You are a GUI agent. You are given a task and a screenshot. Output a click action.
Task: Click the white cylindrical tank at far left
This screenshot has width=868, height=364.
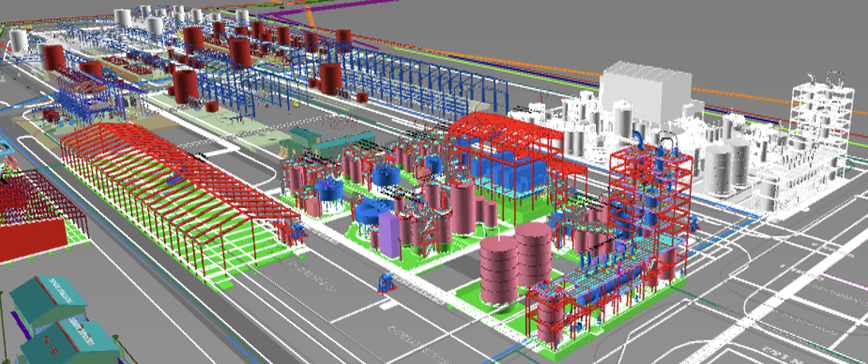click(18, 41)
